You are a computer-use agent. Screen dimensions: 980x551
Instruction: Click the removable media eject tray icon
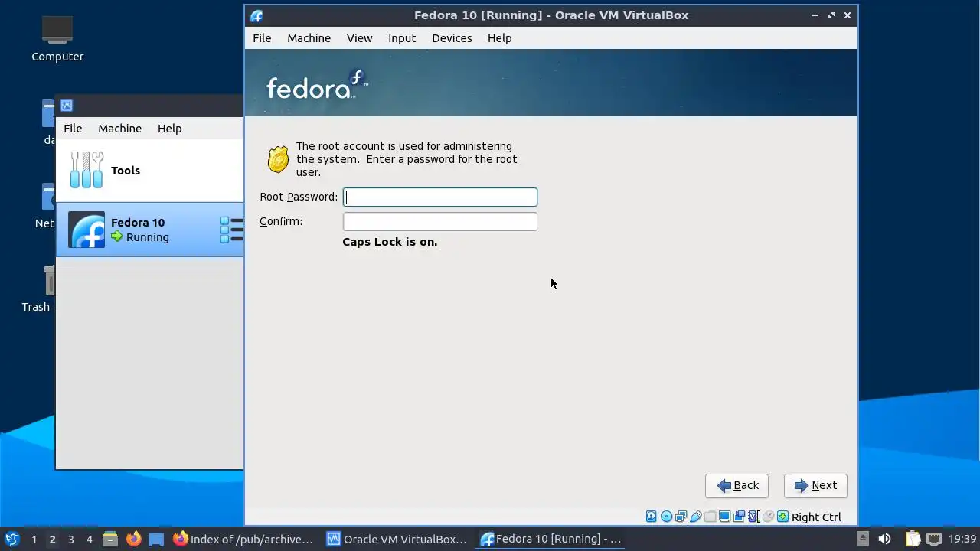(862, 539)
